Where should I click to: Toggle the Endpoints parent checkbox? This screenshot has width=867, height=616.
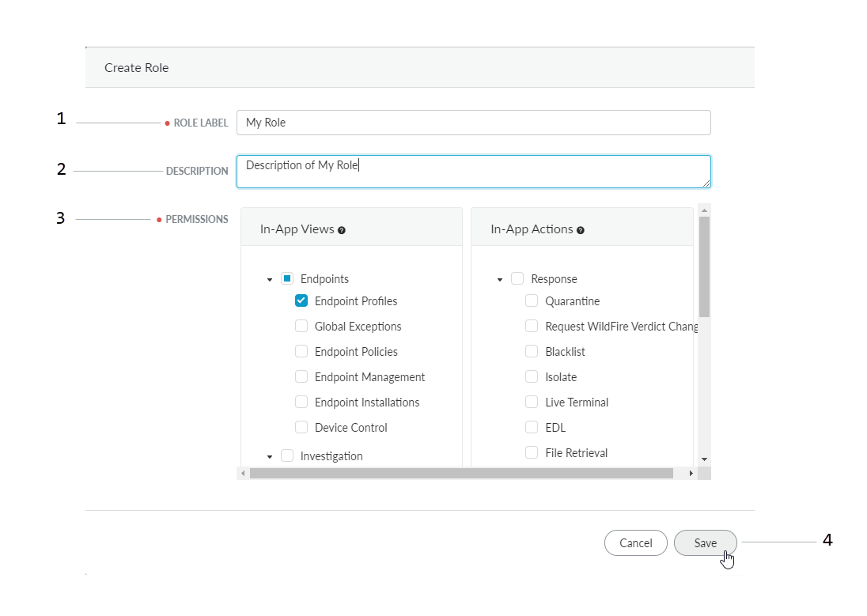point(287,278)
